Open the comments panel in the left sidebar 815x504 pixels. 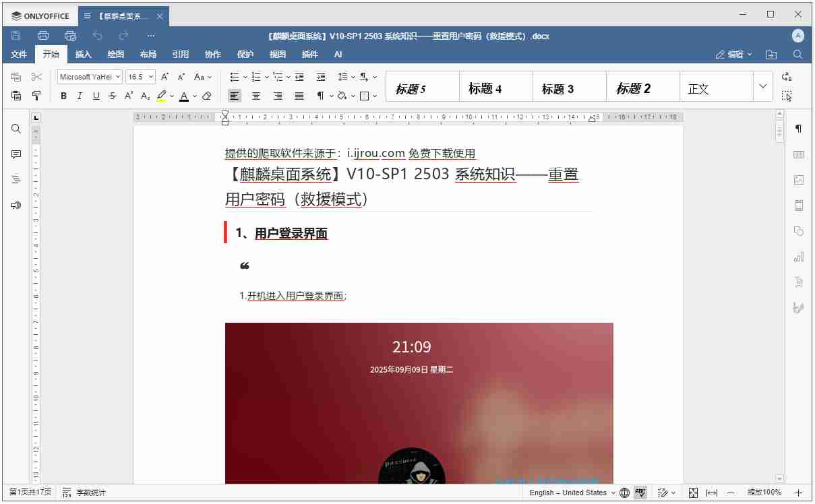coord(16,154)
